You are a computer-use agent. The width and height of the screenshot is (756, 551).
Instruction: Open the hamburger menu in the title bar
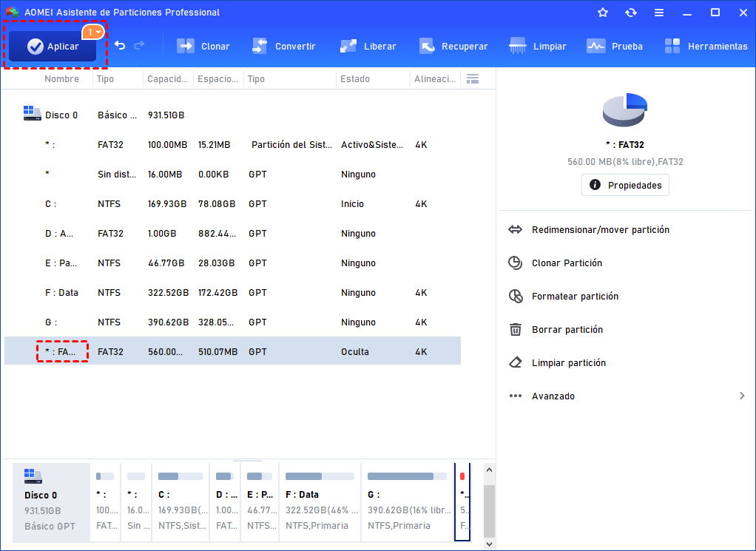coord(659,13)
